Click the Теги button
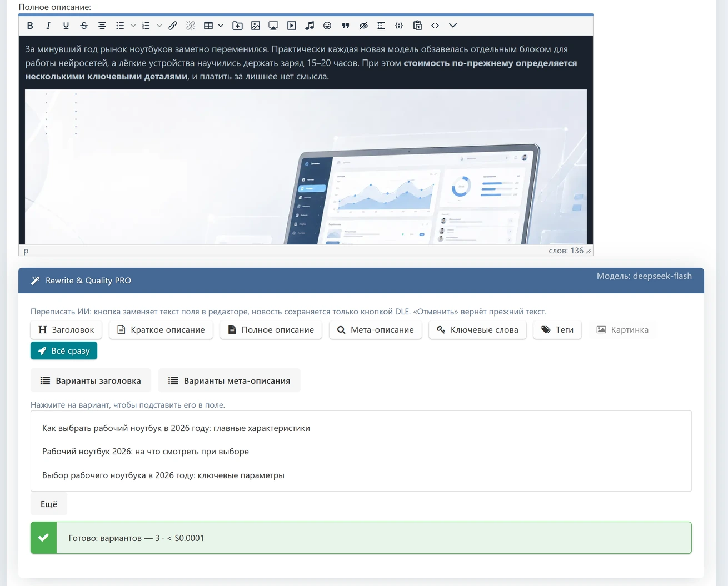 557,330
